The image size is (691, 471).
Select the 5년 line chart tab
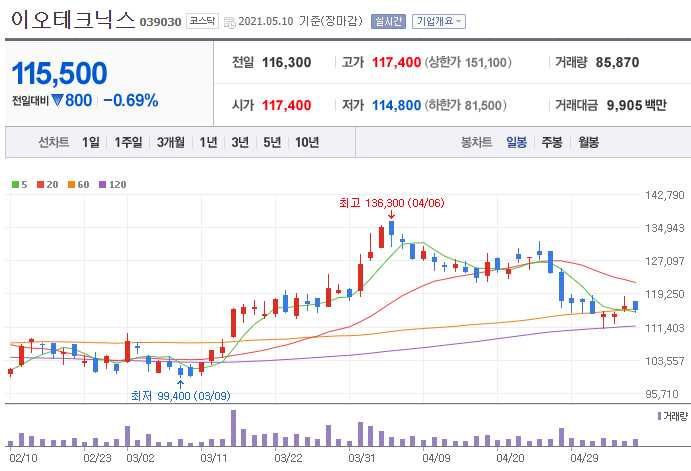(272, 142)
